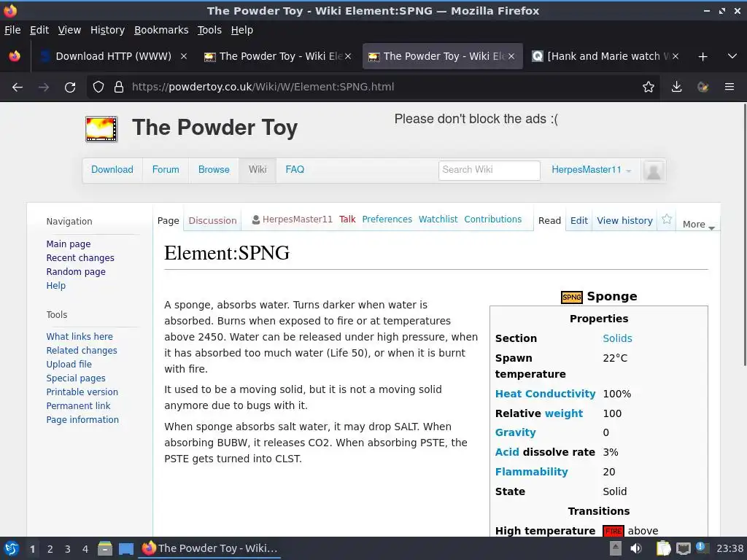Bookmark this page with the star icon

(x=648, y=87)
